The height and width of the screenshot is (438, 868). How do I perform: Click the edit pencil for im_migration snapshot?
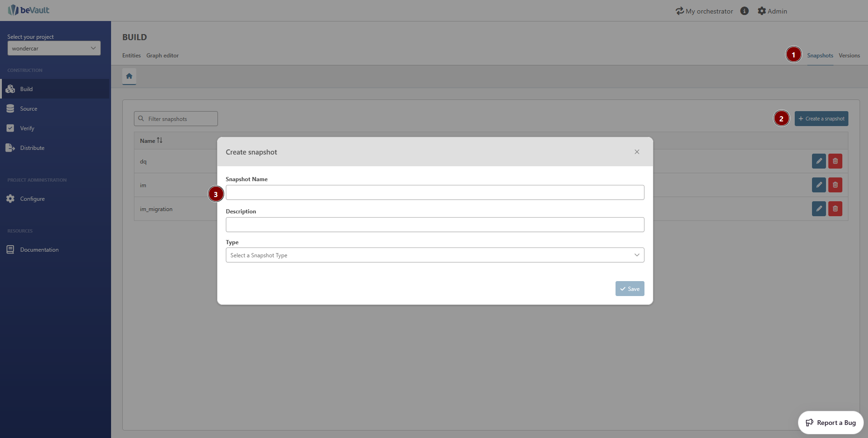(819, 209)
